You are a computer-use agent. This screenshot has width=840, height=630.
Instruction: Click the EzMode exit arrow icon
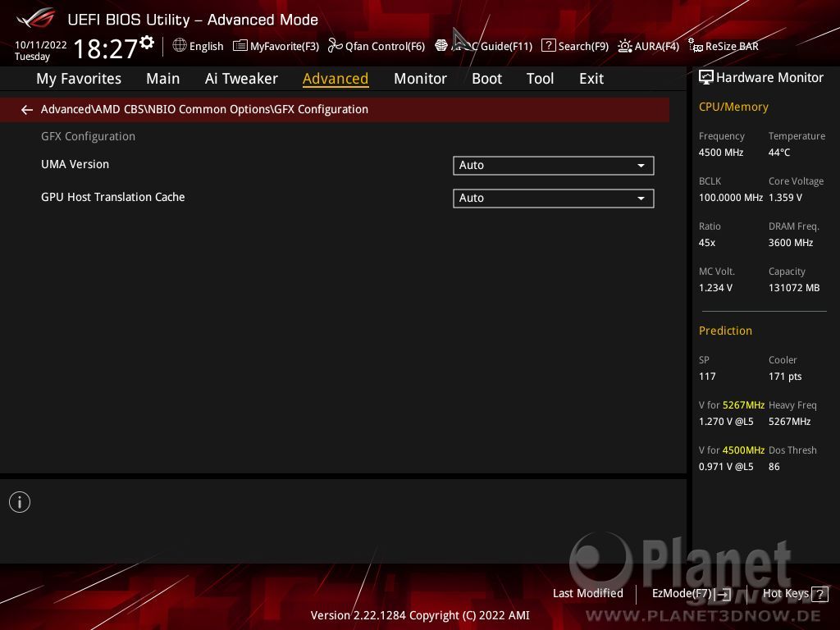pos(724,594)
